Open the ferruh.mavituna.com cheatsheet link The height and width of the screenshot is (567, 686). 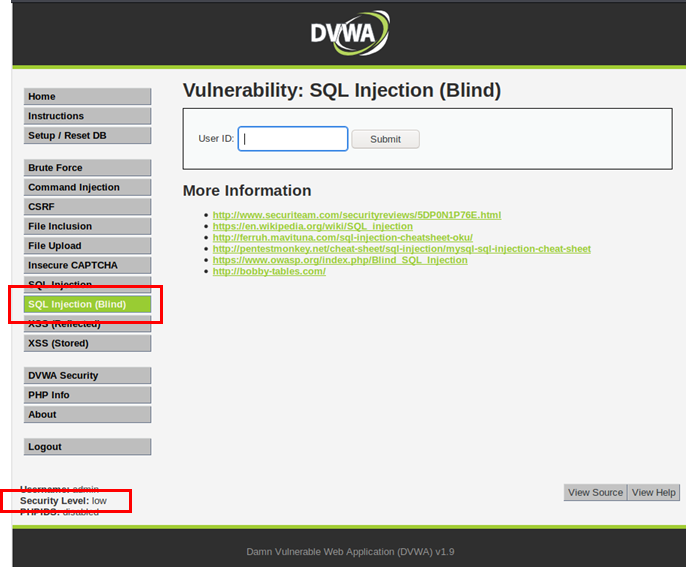(x=343, y=238)
